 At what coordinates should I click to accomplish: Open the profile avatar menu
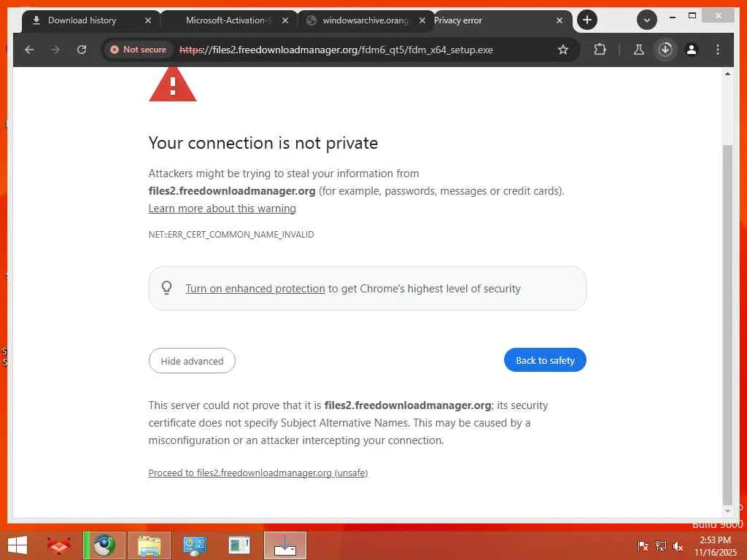pyautogui.click(x=692, y=50)
